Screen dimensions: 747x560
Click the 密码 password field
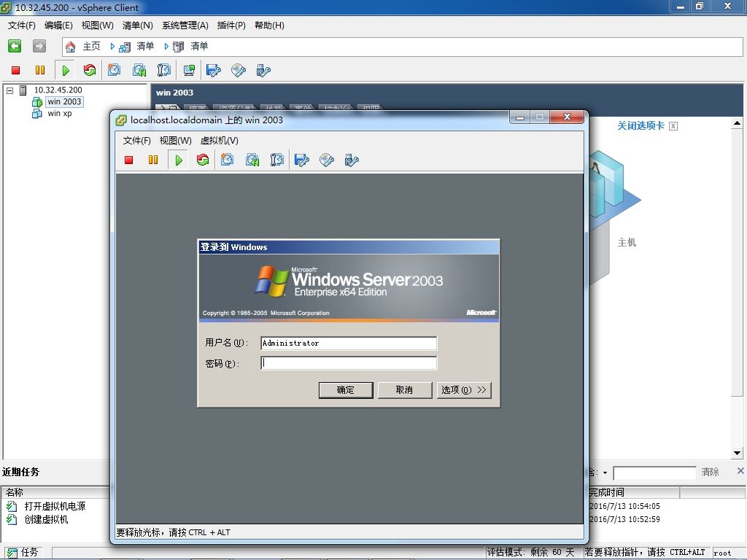(349, 363)
